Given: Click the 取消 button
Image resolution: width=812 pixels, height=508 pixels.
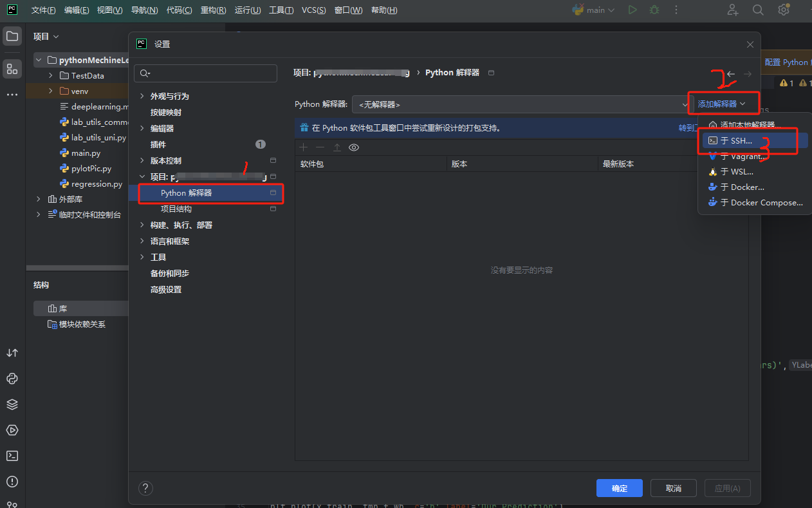Looking at the screenshot, I should point(673,488).
